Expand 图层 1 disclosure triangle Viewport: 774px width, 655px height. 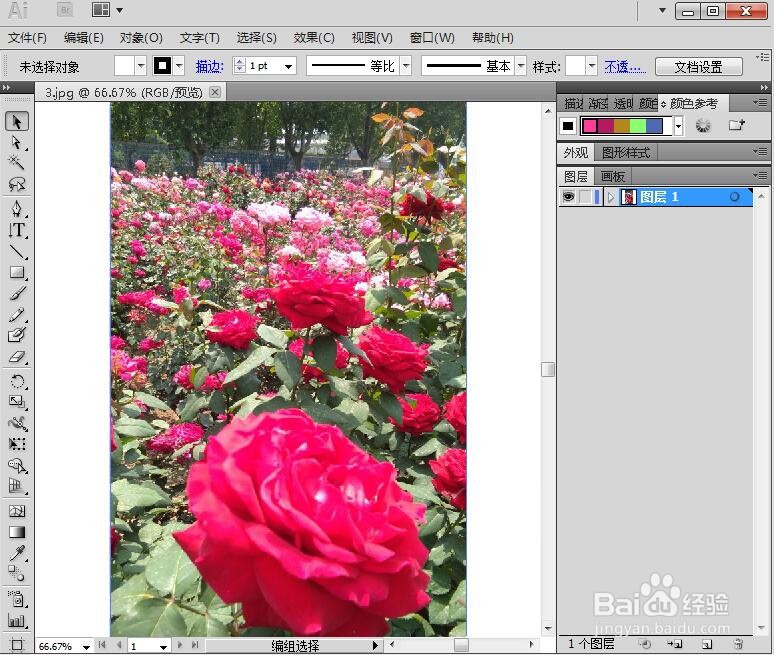(611, 197)
